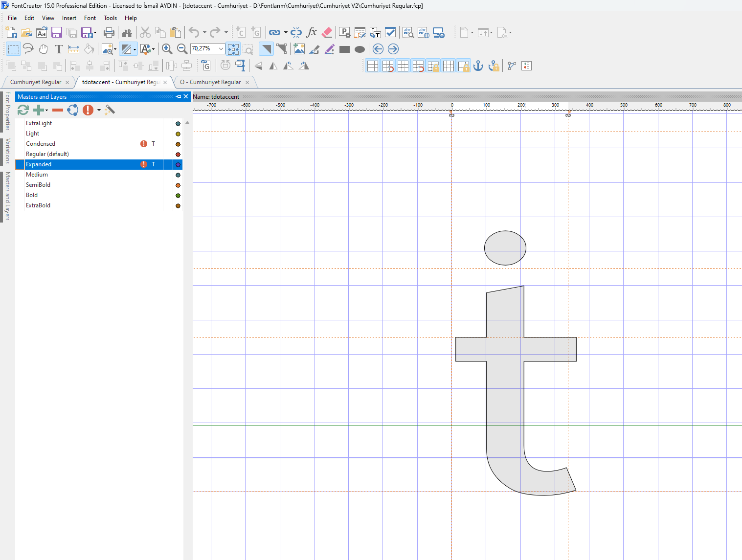
Task: Open the File menu
Action: [12, 18]
